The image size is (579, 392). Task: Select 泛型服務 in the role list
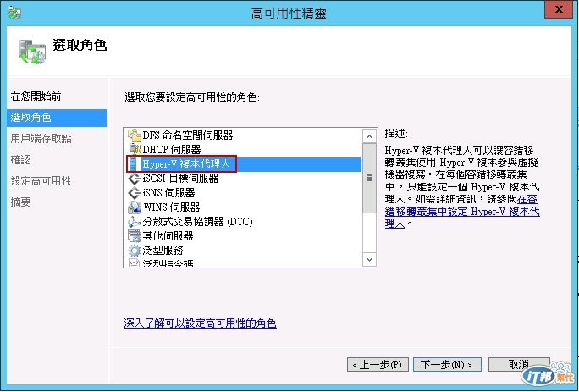click(x=163, y=251)
